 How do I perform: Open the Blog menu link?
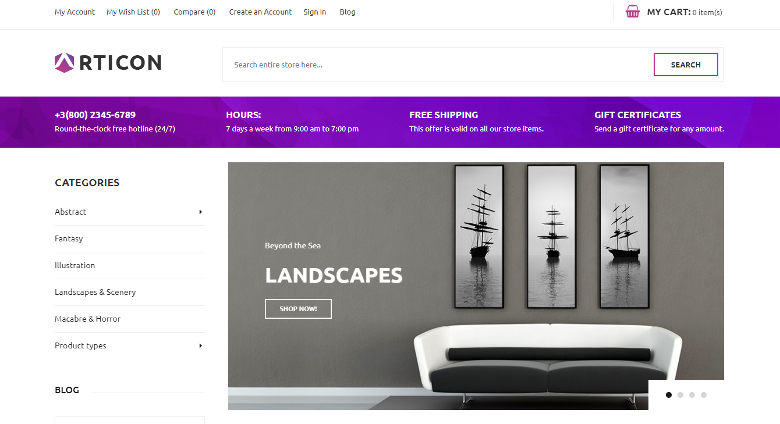[x=347, y=12]
